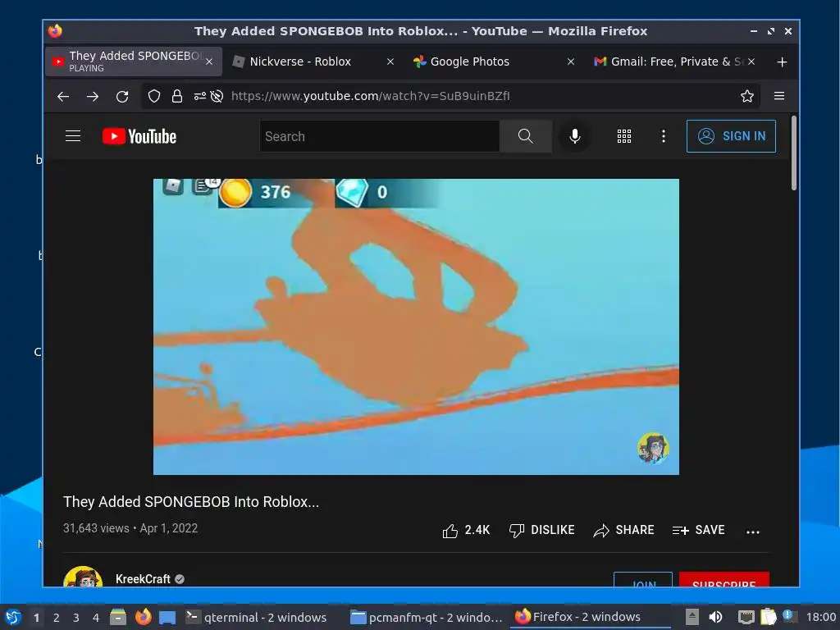Open network status tray icon
The height and width of the screenshot is (630, 840).
click(x=746, y=618)
